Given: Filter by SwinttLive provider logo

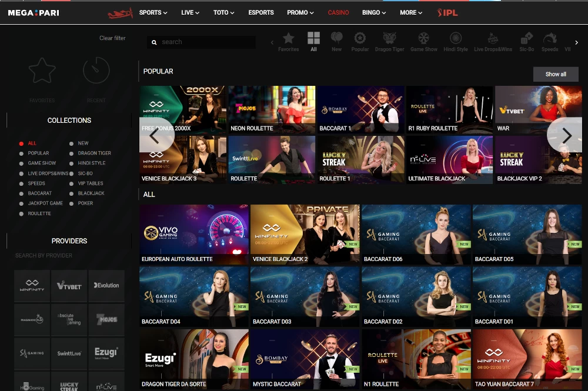Looking at the screenshot, I should point(69,353).
